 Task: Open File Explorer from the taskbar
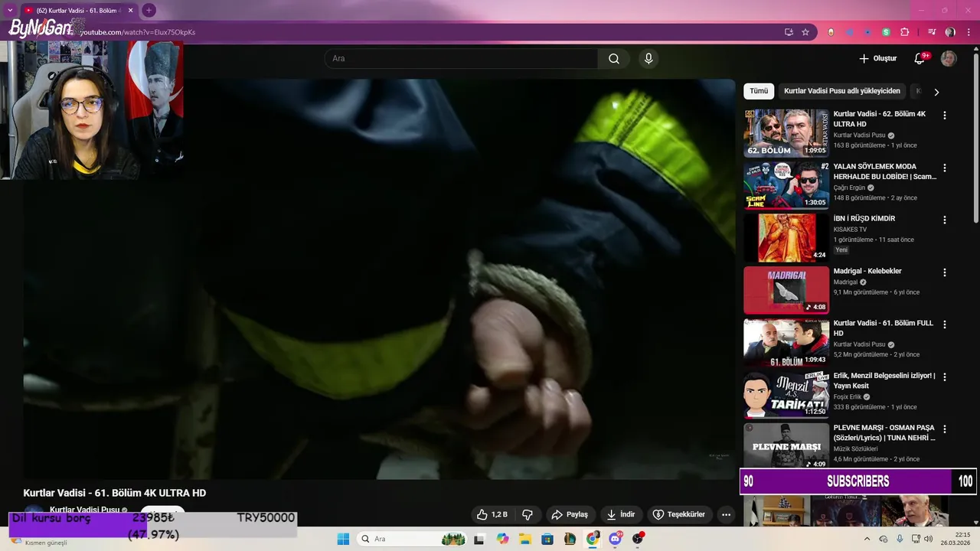[x=525, y=540]
